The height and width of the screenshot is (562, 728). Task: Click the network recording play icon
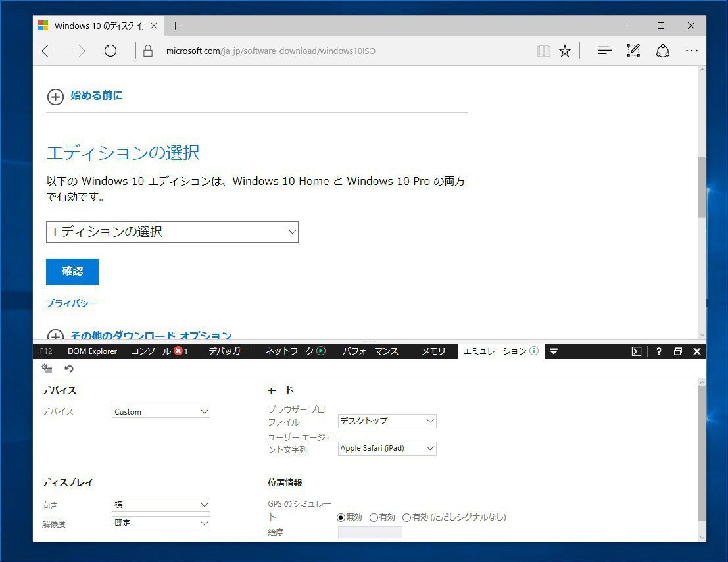(x=321, y=351)
